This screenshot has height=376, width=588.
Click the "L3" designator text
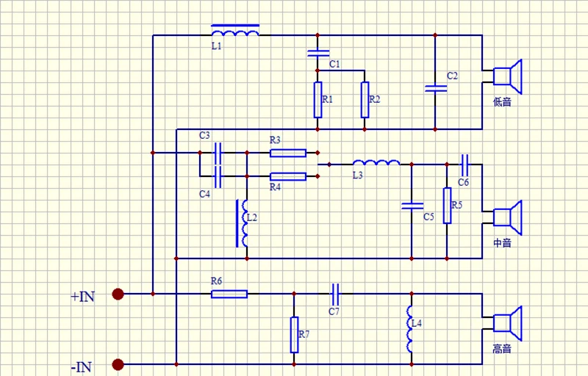(358, 176)
